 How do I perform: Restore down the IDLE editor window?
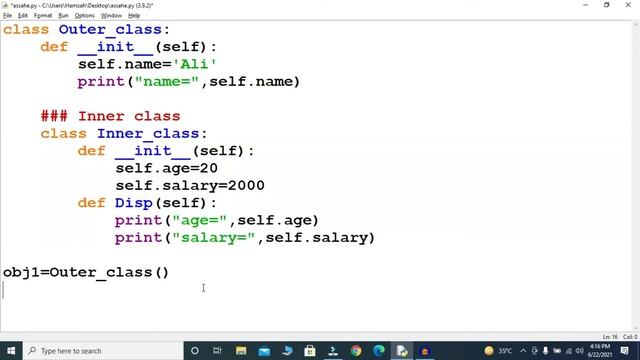(x=607, y=5)
